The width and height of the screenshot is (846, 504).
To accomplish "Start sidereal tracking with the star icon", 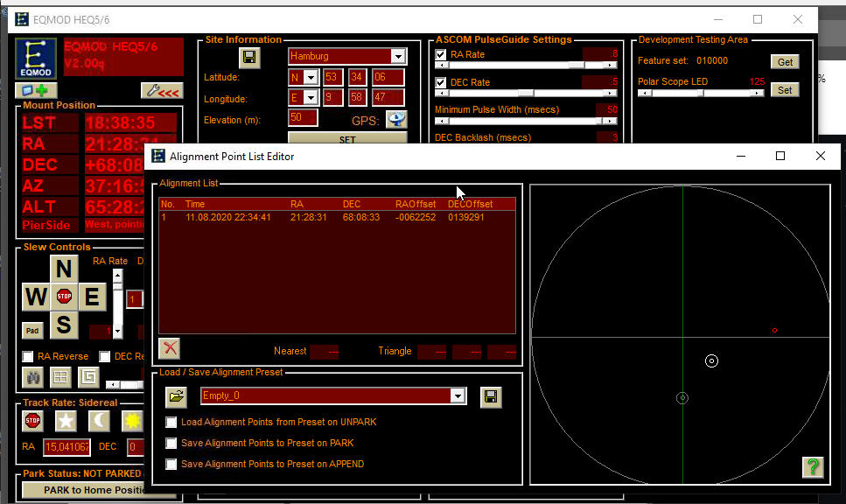I will [66, 421].
